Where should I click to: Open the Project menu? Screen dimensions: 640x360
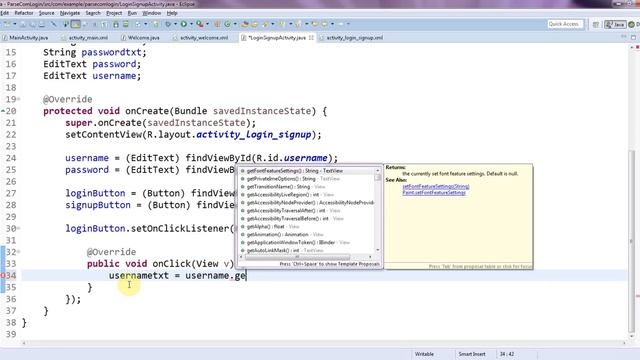pos(114,13)
